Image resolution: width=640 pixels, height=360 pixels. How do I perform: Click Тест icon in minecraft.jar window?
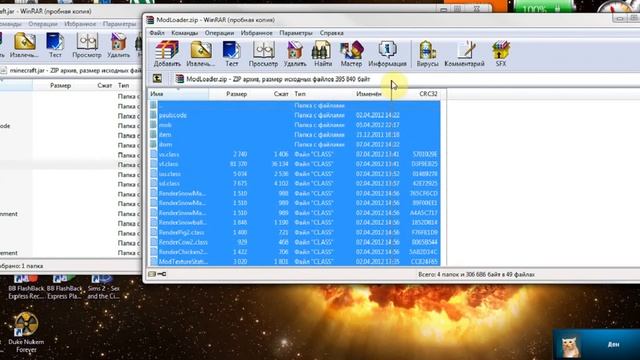[x=55, y=44]
